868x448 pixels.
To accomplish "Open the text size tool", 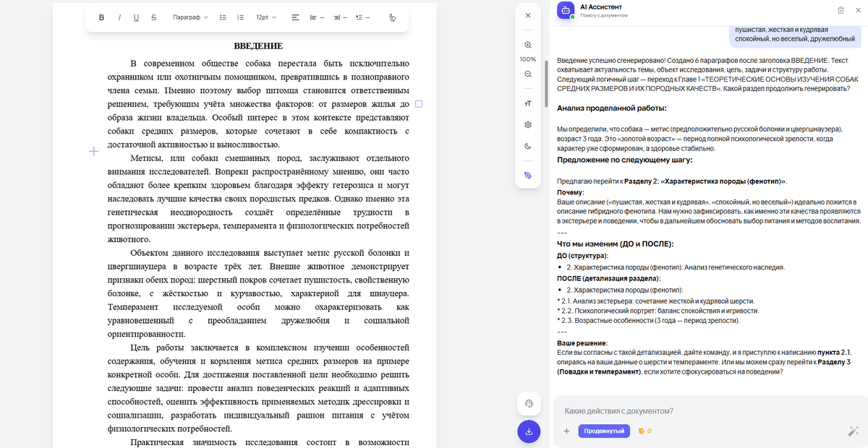I will pos(528,103).
